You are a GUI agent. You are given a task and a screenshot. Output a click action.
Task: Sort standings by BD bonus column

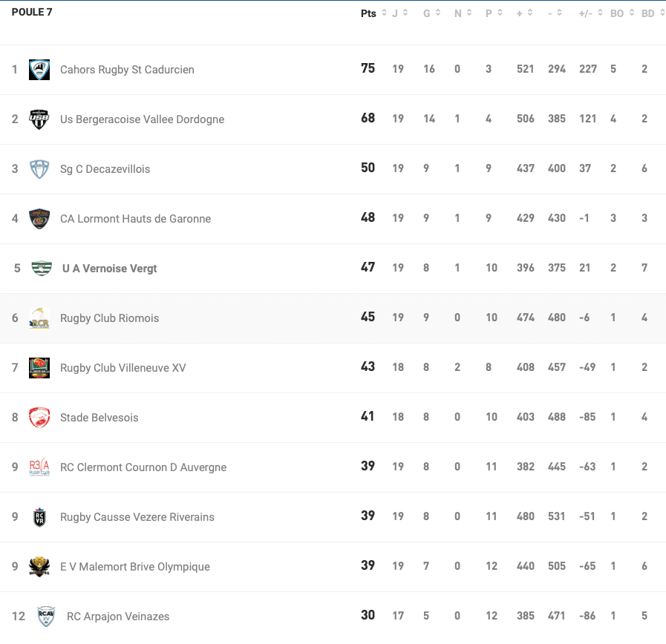(x=652, y=13)
